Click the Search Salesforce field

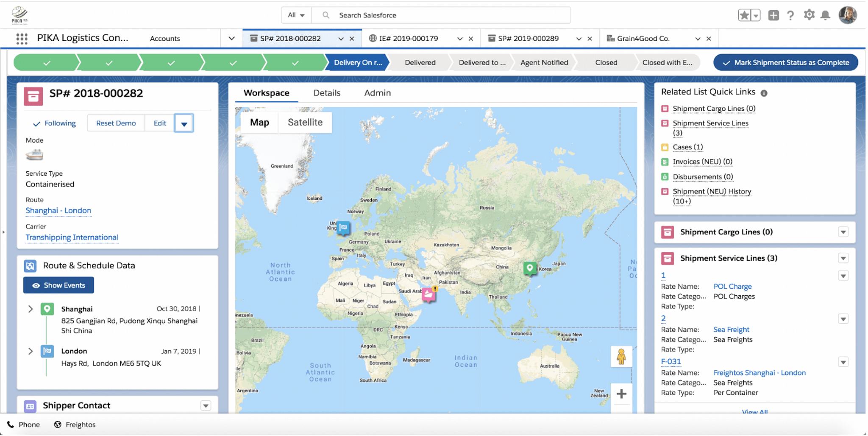tap(441, 15)
